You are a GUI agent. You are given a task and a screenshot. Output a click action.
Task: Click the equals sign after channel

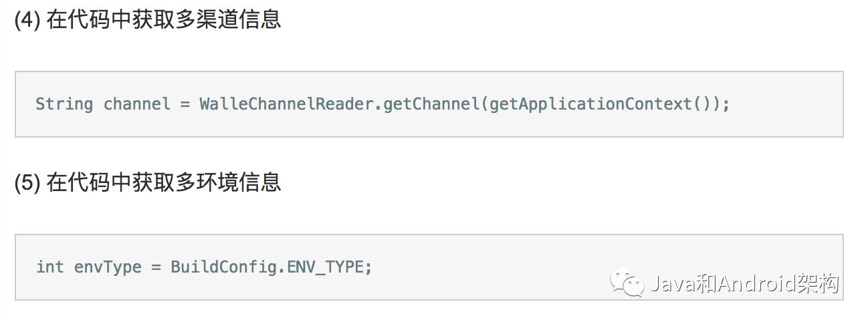tap(185, 104)
